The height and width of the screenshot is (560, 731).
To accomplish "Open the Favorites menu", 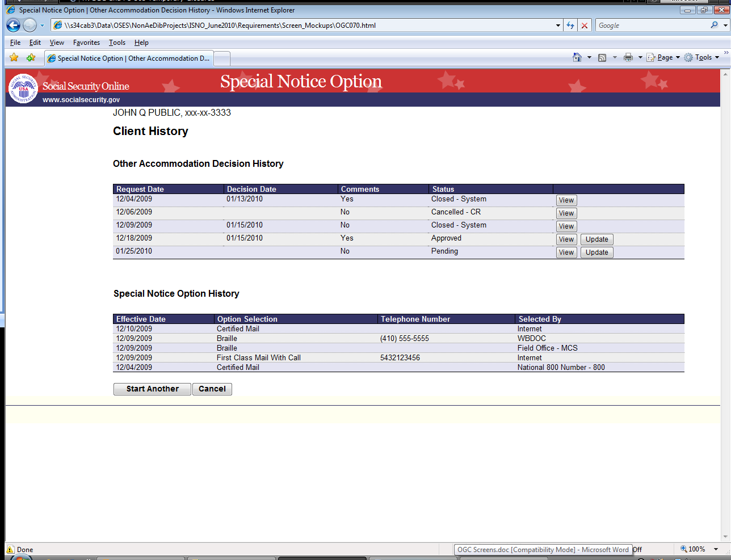I will click(x=86, y=43).
